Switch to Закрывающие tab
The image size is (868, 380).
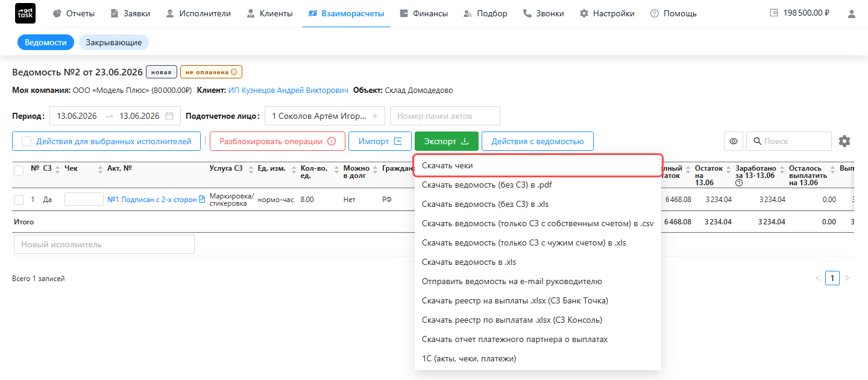click(114, 42)
